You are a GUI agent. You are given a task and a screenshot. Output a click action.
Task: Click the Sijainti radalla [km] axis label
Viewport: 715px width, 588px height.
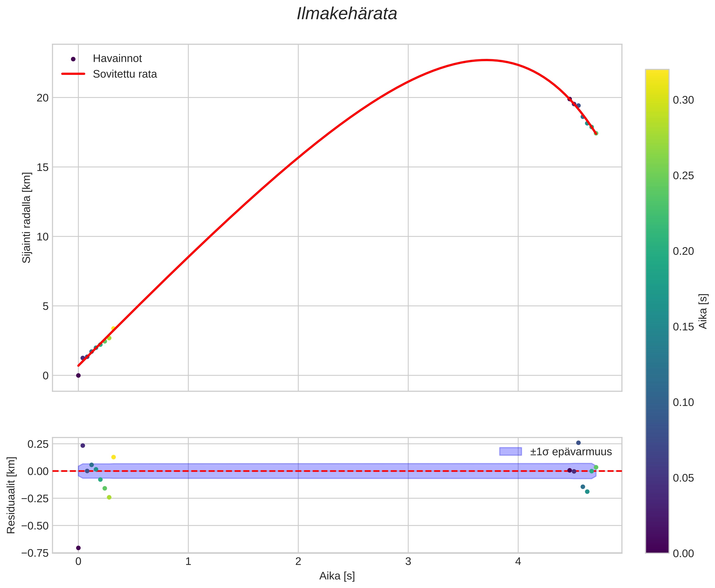[26, 218]
